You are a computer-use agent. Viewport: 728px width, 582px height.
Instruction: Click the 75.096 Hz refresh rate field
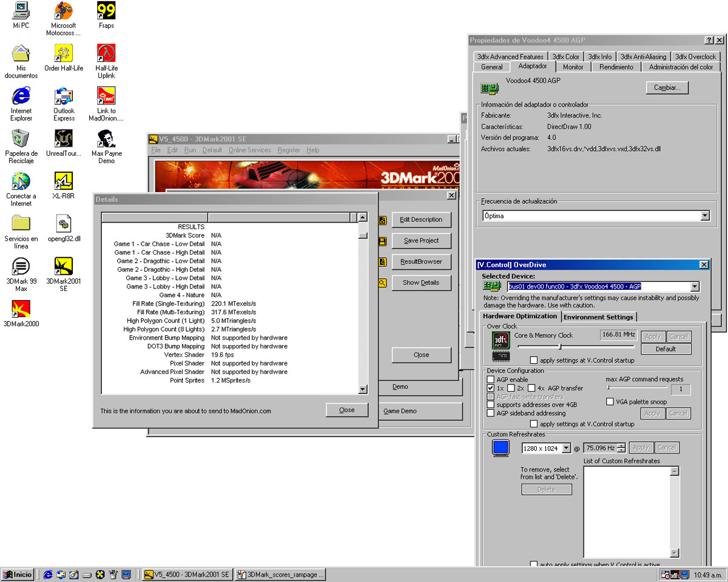[599, 448]
